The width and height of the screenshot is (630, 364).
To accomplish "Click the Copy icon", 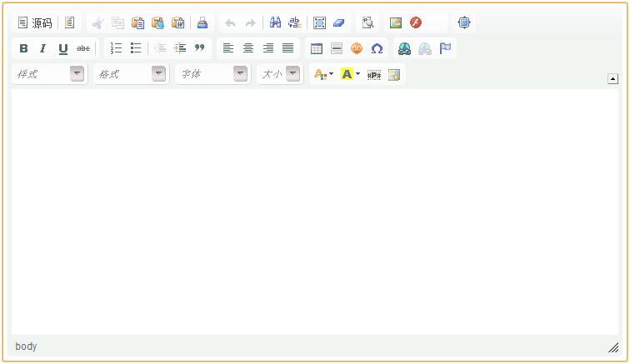I will click(x=117, y=22).
